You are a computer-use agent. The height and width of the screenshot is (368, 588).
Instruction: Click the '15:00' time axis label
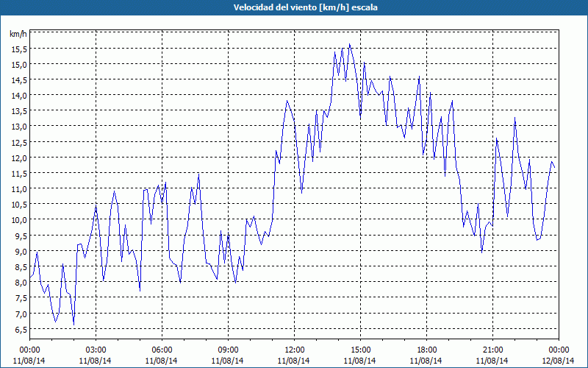pos(360,350)
